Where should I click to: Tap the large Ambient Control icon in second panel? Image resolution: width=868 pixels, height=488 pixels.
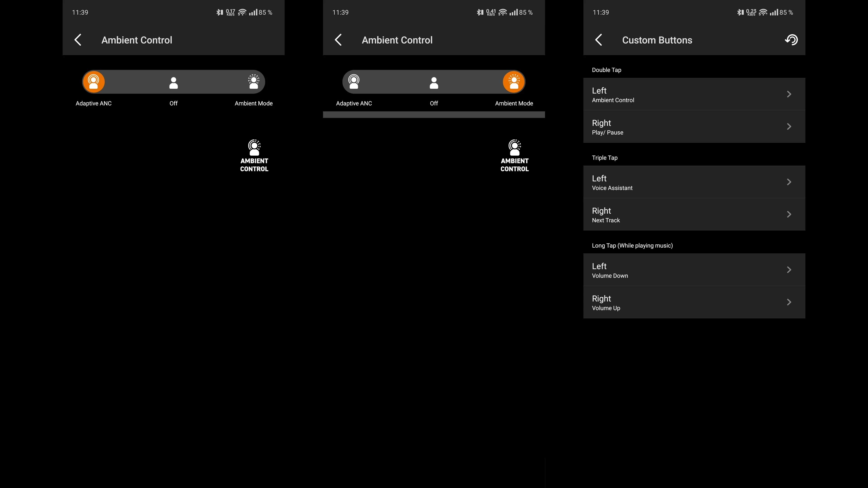pyautogui.click(x=514, y=156)
